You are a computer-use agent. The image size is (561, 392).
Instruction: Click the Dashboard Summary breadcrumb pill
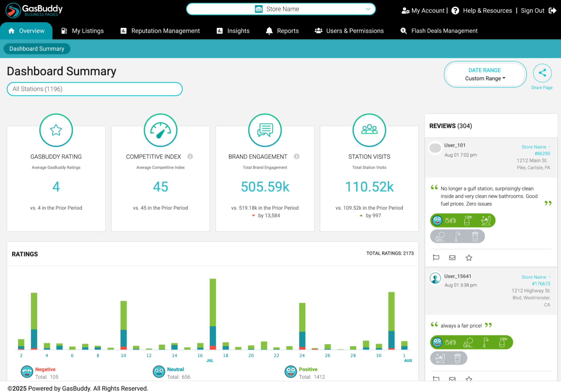(37, 49)
